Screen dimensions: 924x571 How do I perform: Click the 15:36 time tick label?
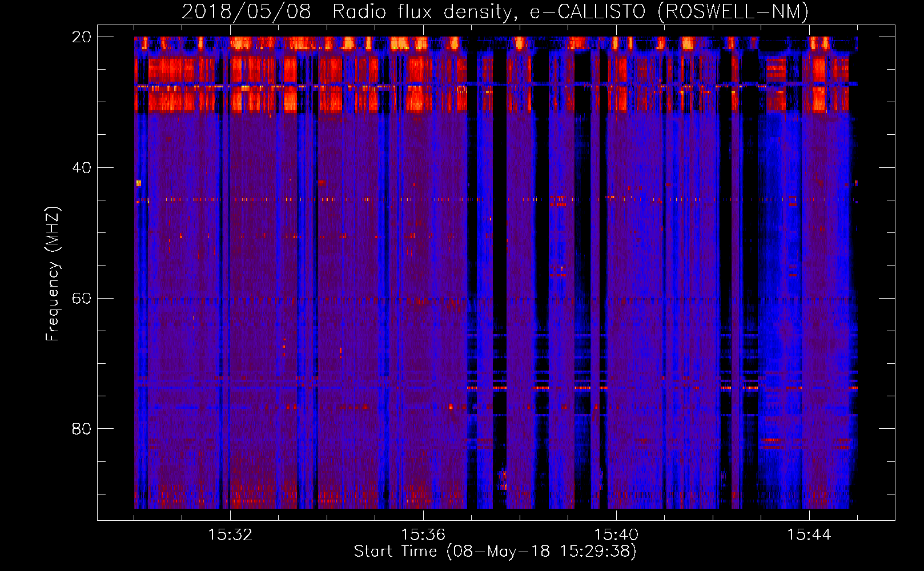(x=423, y=535)
